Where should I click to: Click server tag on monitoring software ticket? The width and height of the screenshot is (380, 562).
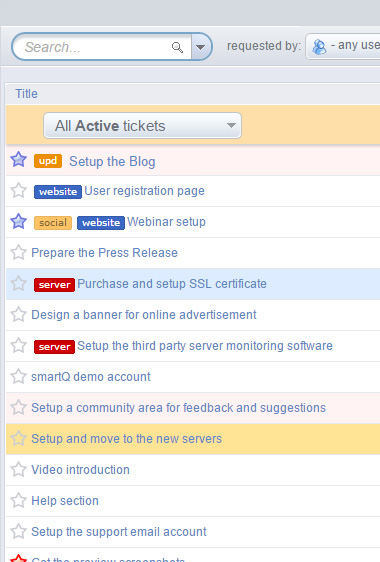pyautogui.click(x=54, y=347)
